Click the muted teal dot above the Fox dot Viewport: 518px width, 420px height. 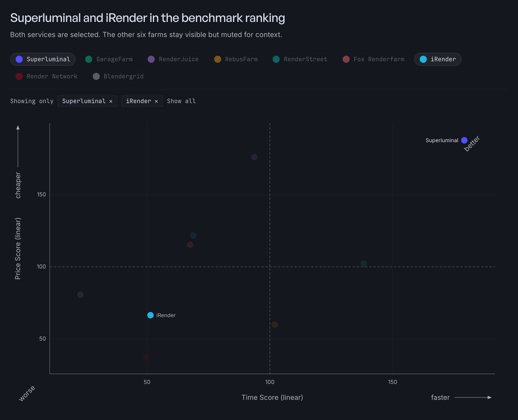point(193,235)
